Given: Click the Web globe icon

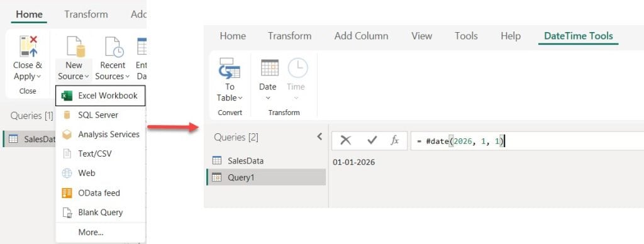Looking at the screenshot, I should pos(67,173).
